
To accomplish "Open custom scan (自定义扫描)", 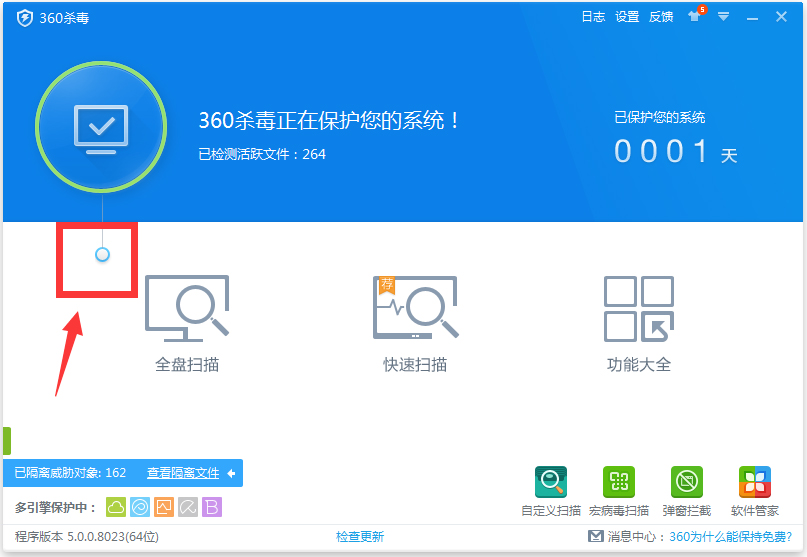I will tap(551, 491).
